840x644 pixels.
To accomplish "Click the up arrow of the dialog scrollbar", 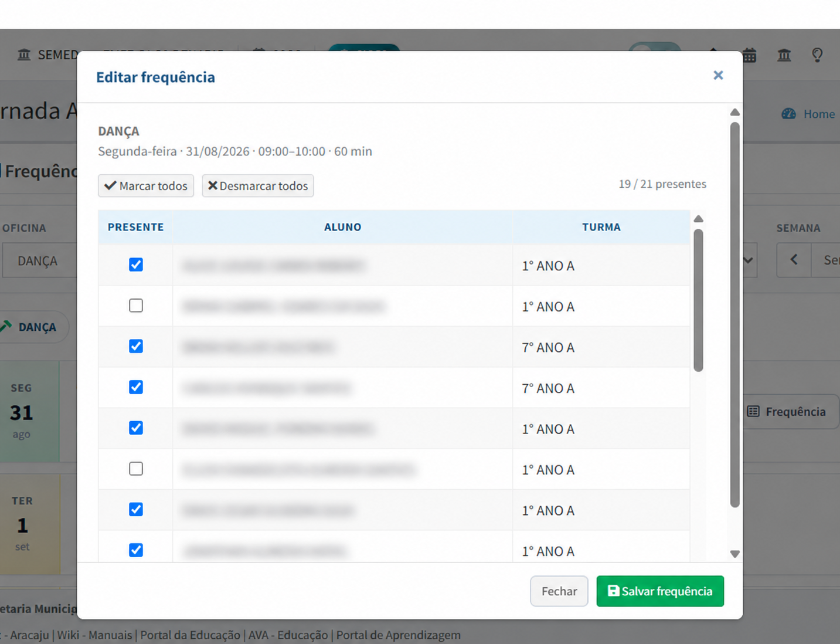I will (734, 112).
